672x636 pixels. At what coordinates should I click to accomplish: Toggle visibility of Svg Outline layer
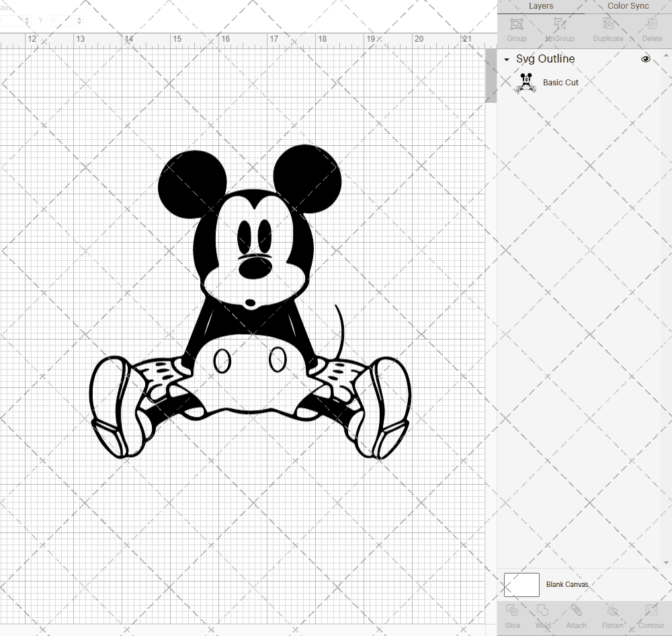coord(646,59)
